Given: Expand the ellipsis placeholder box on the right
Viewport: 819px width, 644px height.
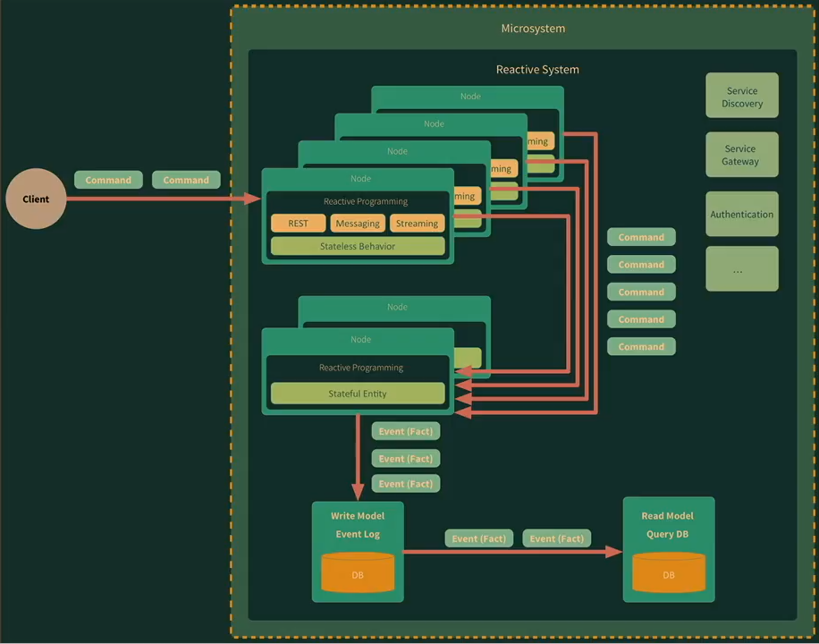Looking at the screenshot, I should point(742,269).
